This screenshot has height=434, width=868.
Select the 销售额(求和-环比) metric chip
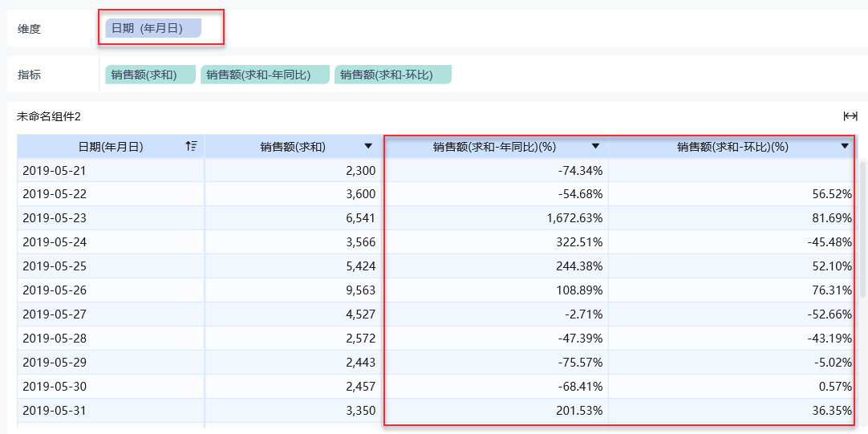[392, 75]
